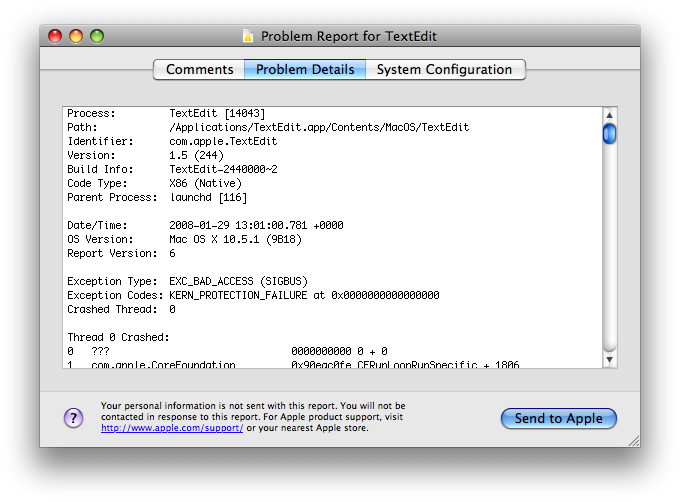This screenshot has width=680, height=502.
Task: Click the window resize grip corner
Action: point(632,439)
